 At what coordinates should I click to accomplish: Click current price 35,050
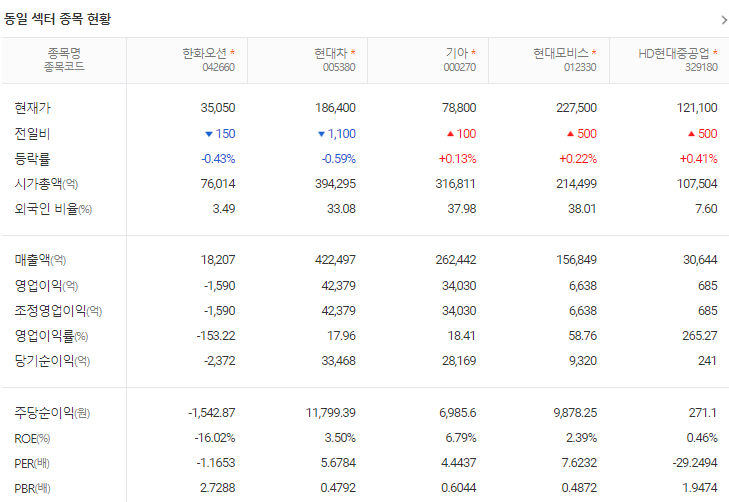(218, 108)
